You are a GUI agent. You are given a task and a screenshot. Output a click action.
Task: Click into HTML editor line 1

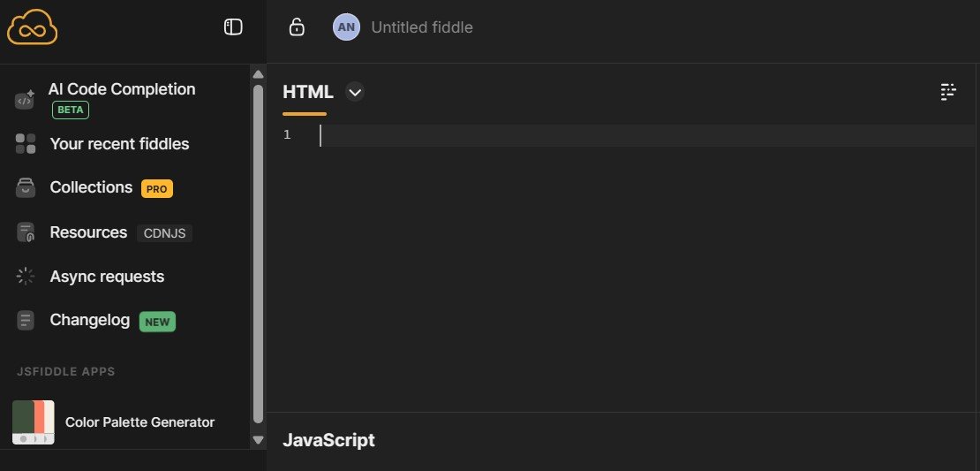[647, 135]
